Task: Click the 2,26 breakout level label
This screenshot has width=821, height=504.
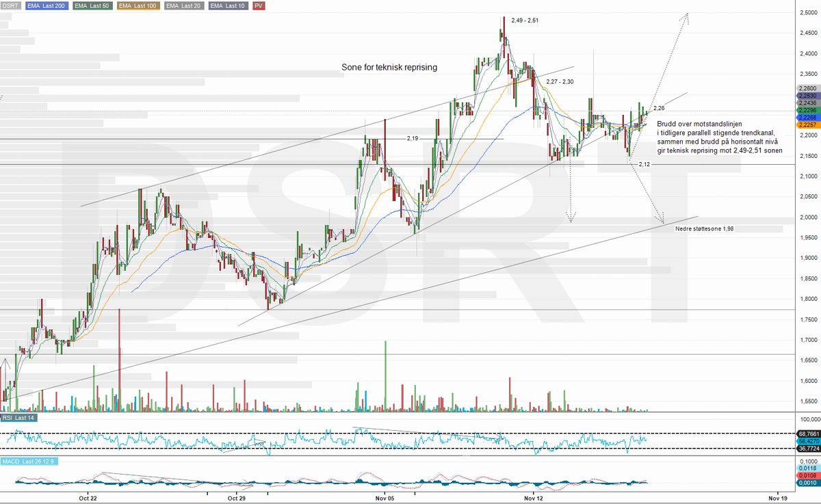Action: click(x=659, y=108)
